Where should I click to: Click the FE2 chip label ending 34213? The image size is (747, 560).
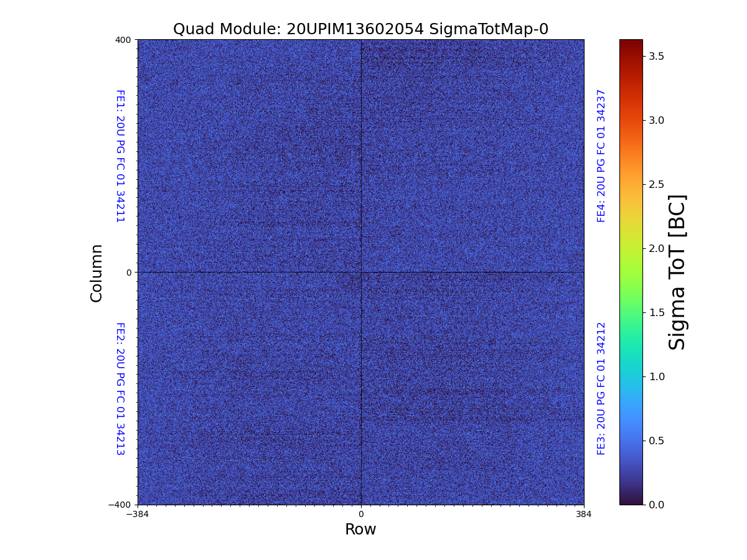click(120, 388)
